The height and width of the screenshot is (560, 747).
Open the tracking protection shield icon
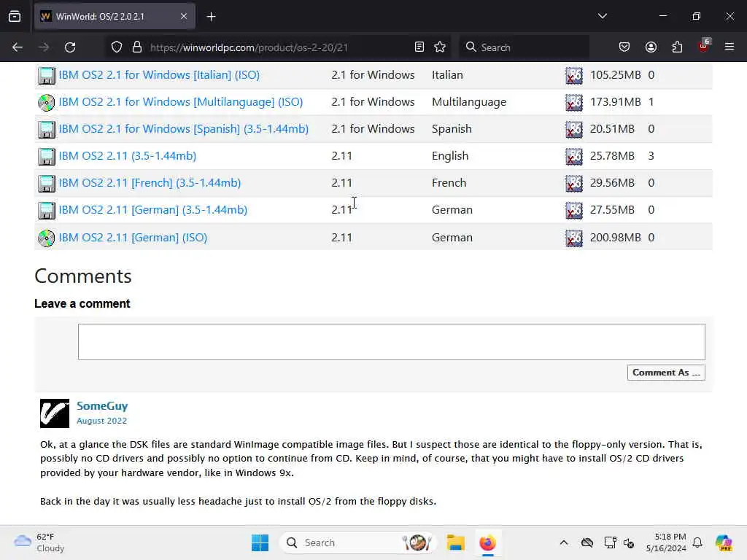pyautogui.click(x=117, y=47)
